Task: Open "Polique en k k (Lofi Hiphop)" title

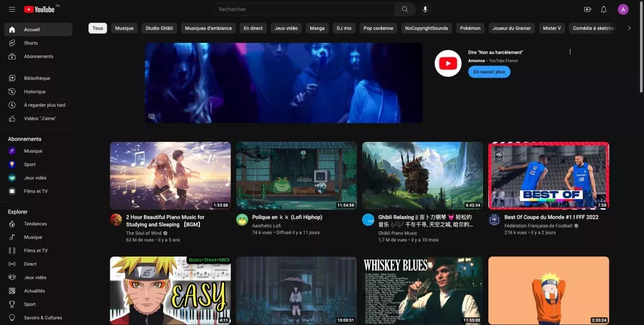Action: [x=287, y=217]
